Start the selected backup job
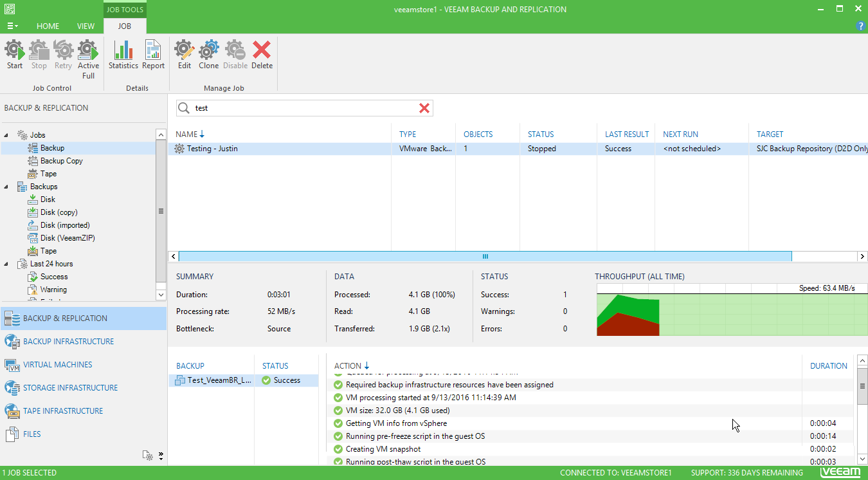 (14, 55)
